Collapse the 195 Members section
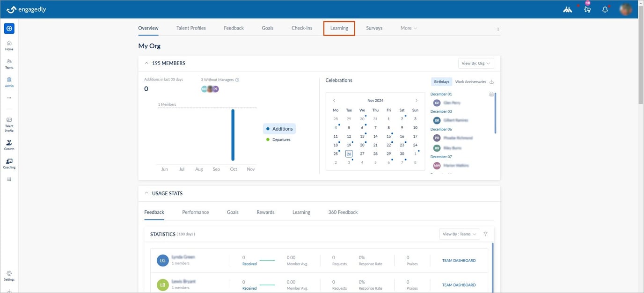The image size is (644, 293). [x=146, y=63]
